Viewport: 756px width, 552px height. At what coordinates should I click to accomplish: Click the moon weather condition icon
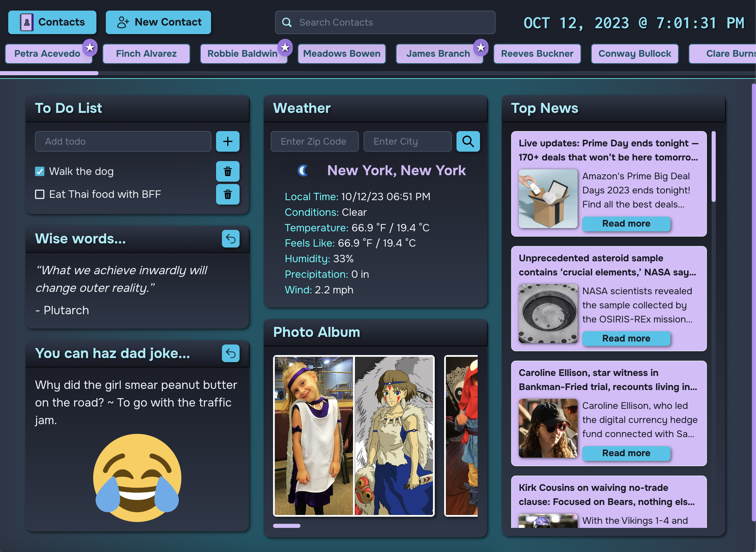pyautogui.click(x=303, y=170)
